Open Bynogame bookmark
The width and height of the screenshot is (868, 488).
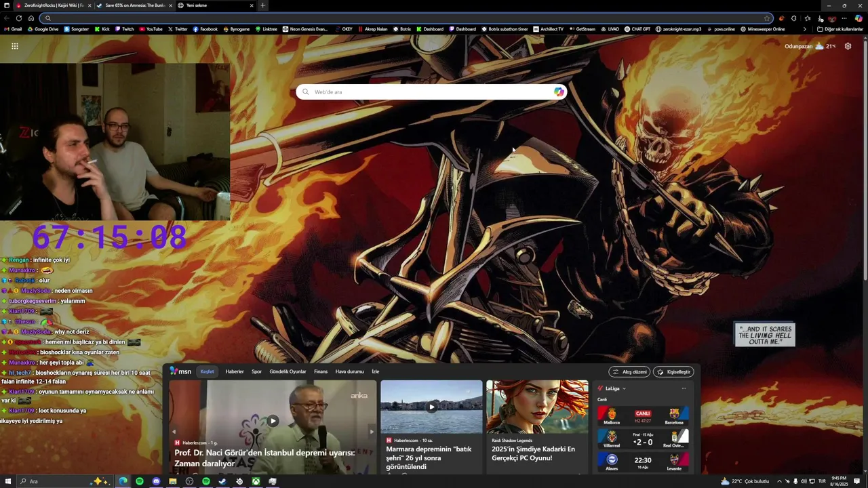point(237,29)
